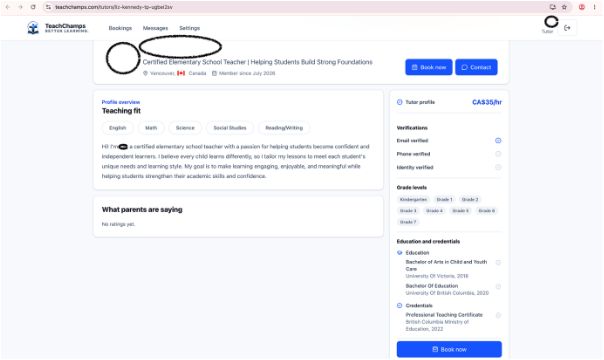Screen dimensions: 604x360
Task: Click the Education graduation cap icon
Action: point(399,253)
